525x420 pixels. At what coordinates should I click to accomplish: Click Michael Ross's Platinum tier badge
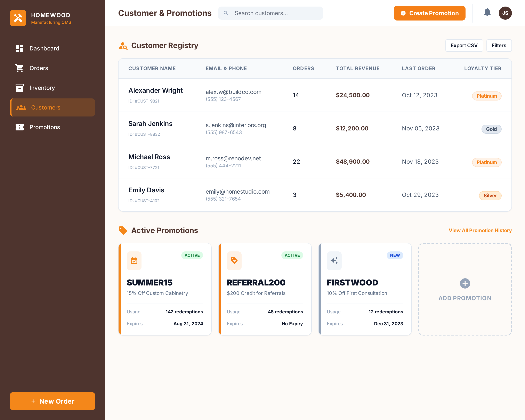(x=486, y=162)
